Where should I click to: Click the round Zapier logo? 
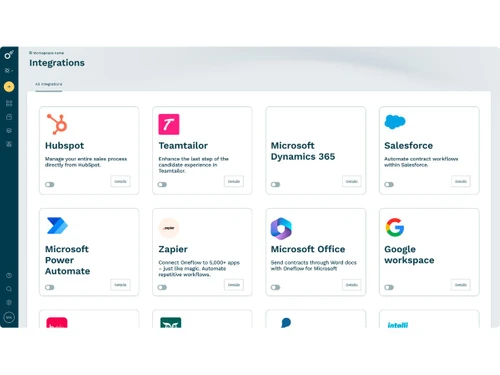coord(169,228)
